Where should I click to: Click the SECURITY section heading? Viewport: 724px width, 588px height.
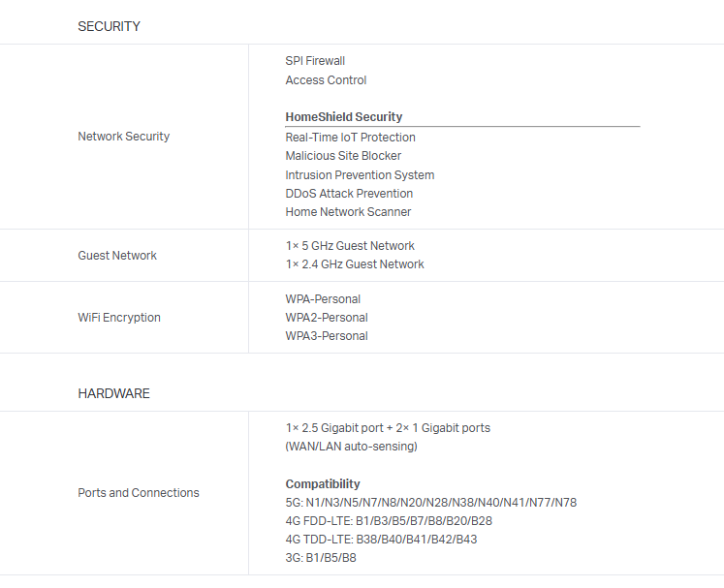(109, 26)
